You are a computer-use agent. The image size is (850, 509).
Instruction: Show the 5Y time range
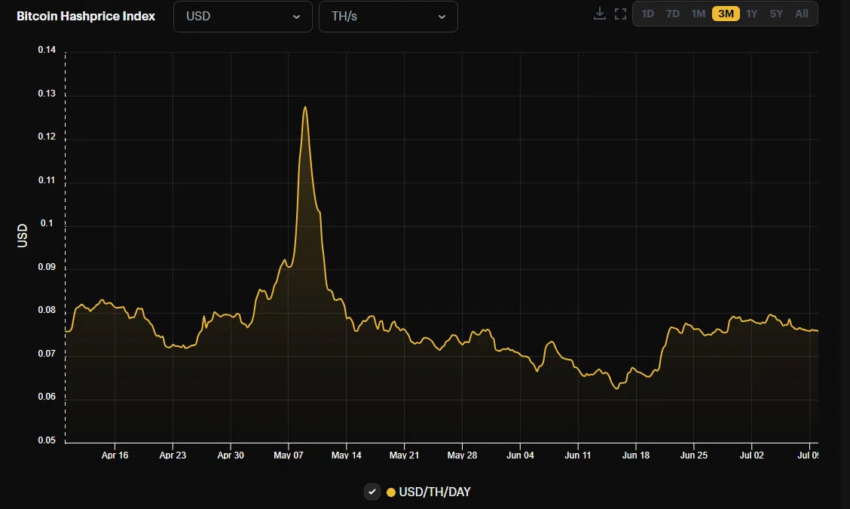click(777, 14)
